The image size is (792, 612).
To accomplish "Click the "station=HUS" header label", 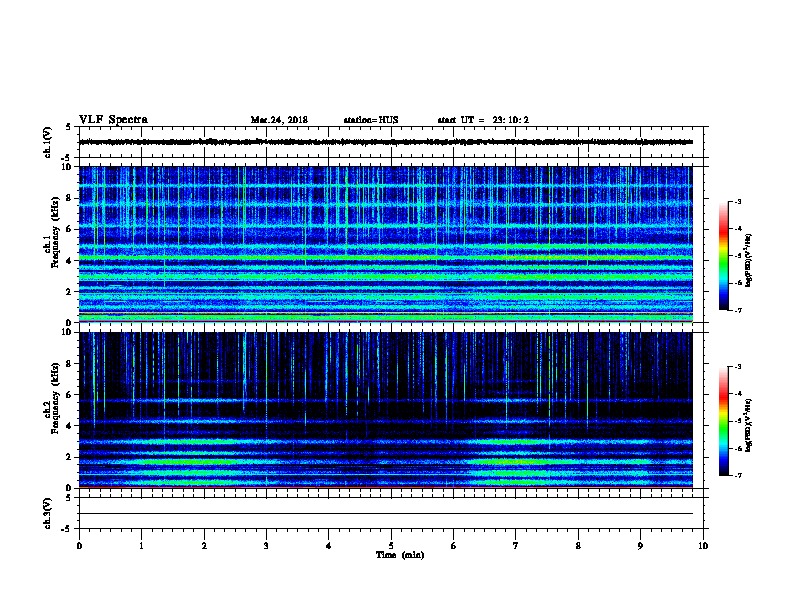I will (371, 120).
